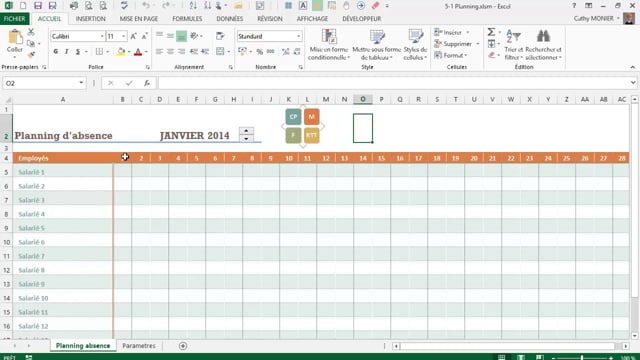Switch to the MISE EN PAGE tab

pyautogui.click(x=139, y=19)
